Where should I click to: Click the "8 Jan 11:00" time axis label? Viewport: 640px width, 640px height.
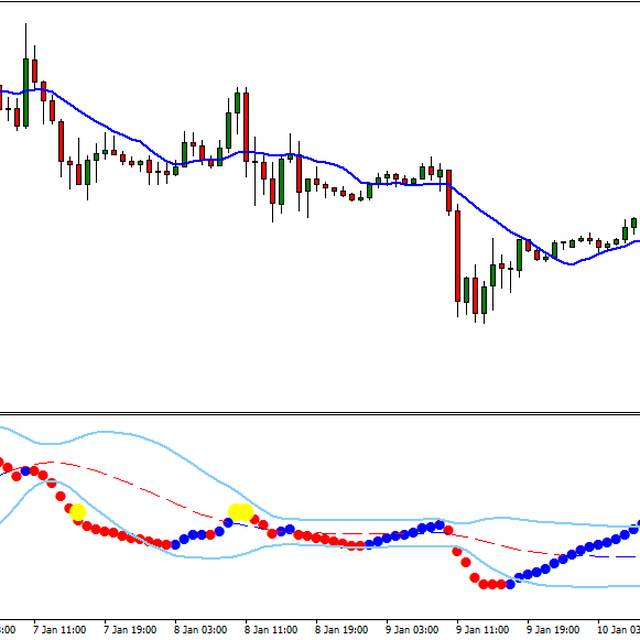point(271,630)
